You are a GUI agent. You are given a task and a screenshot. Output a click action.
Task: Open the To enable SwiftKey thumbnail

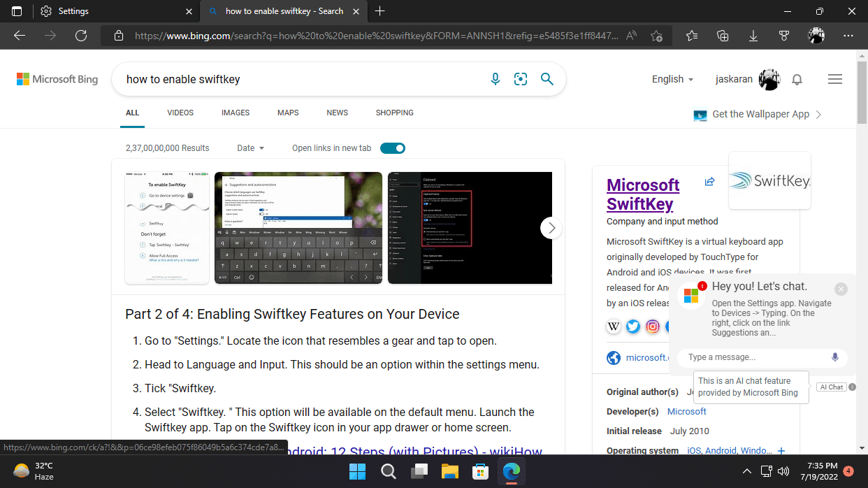166,228
